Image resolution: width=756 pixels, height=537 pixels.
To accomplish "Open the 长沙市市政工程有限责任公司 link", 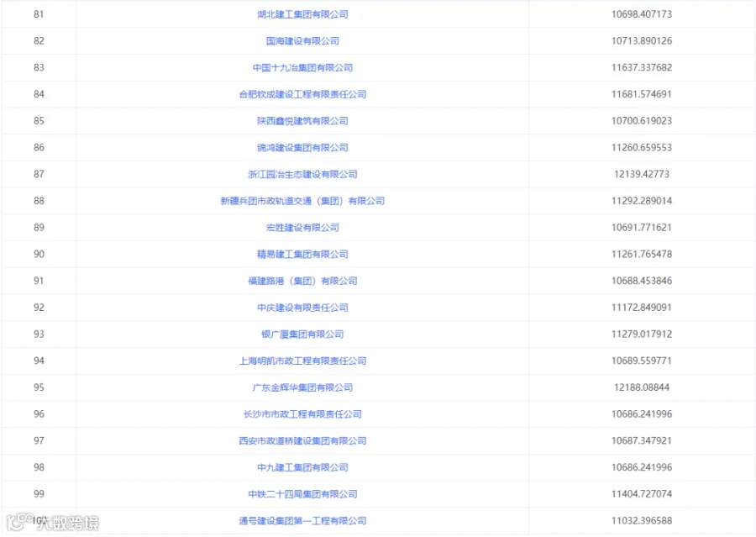I will click(x=302, y=414).
